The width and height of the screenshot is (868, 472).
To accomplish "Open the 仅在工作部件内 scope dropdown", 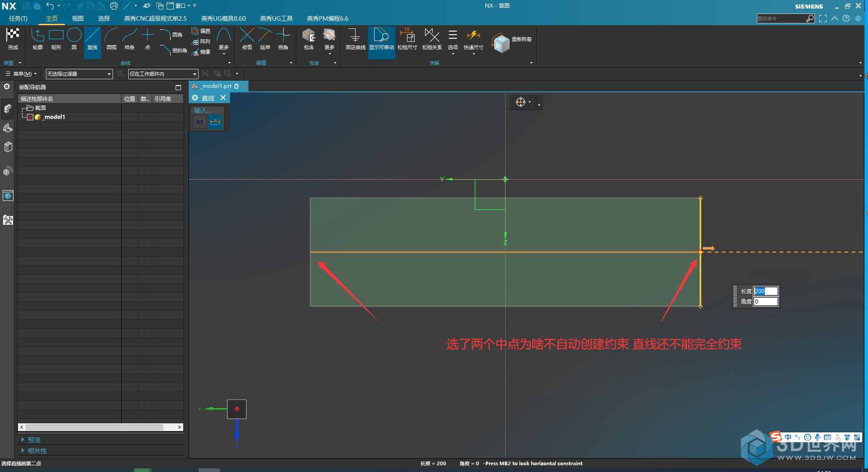I will [x=163, y=74].
